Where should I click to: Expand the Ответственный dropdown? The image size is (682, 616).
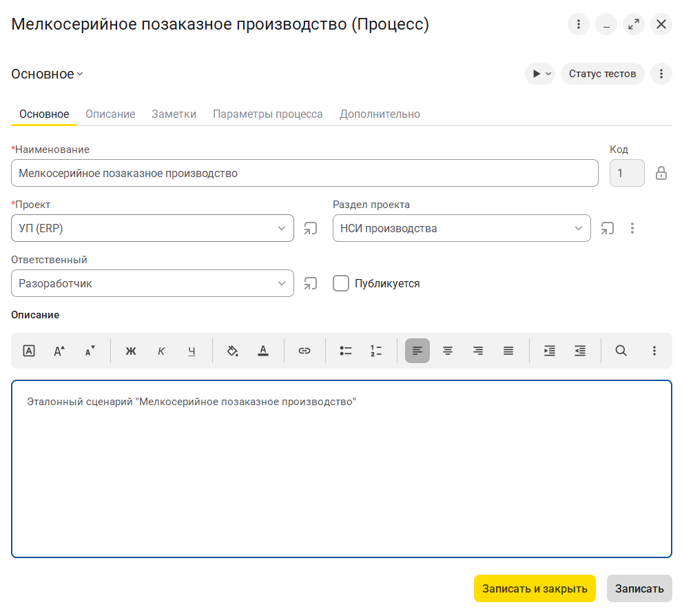(282, 283)
